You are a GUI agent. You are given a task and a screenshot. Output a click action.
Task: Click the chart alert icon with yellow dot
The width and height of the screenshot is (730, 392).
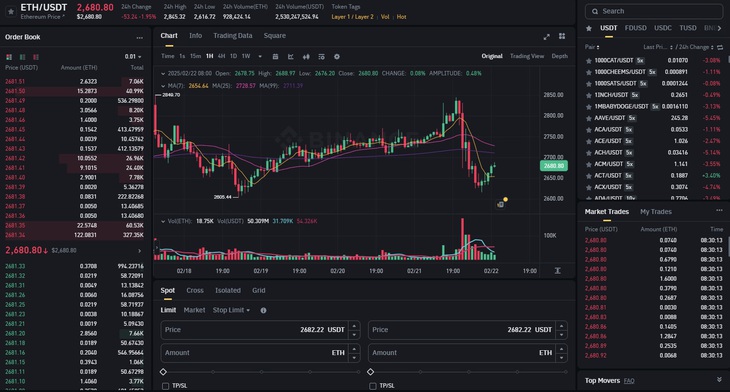pyautogui.click(x=501, y=203)
